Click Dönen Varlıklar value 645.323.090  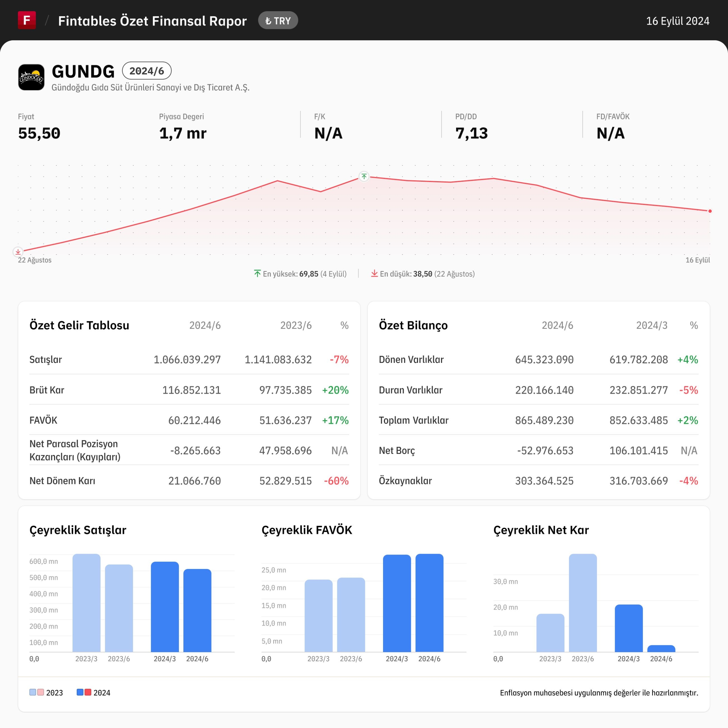544,359
